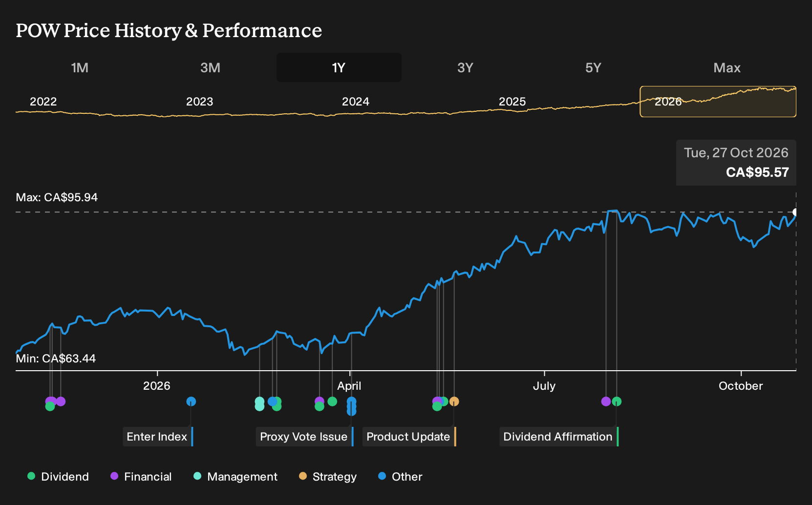The image size is (812, 505).
Task: Open the Product Update event label
Action: click(x=409, y=437)
